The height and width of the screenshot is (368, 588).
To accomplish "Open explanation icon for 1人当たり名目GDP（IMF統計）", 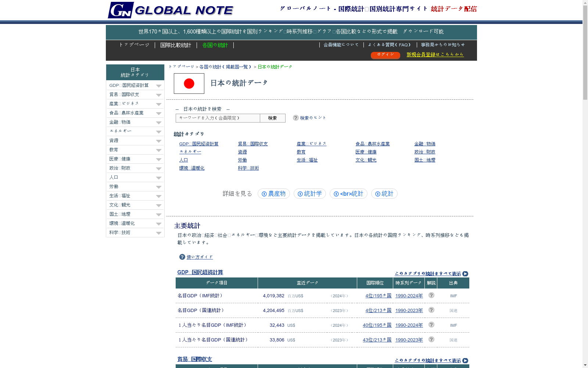I will [431, 325].
